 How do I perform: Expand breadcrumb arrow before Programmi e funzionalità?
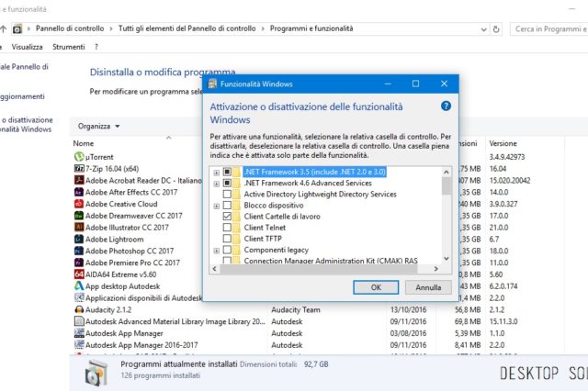263,28
